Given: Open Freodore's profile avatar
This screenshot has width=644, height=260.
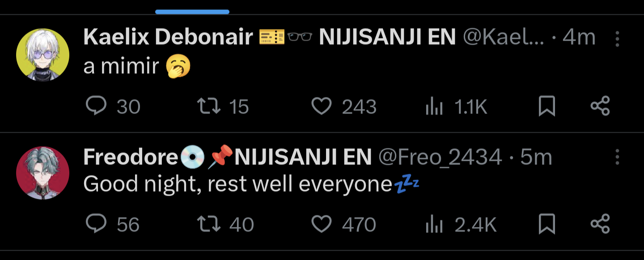Looking at the screenshot, I should [x=43, y=173].
